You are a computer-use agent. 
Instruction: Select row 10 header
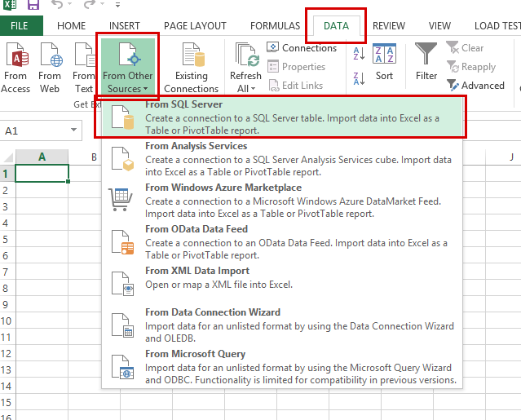[x=7, y=321]
